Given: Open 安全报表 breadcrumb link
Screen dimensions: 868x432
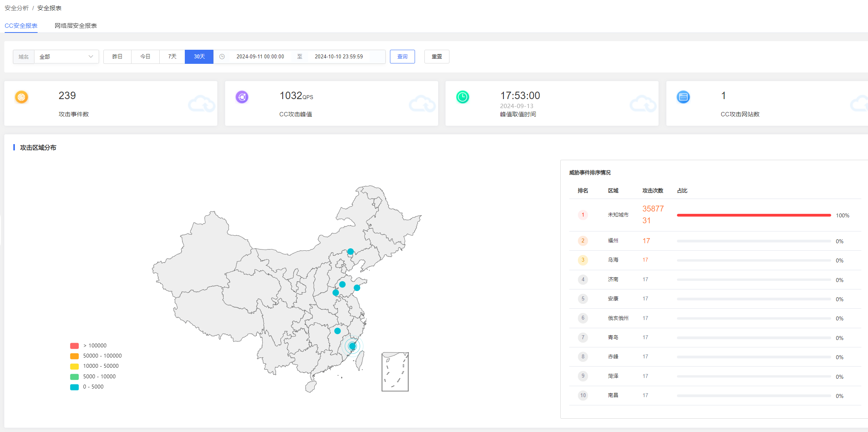Looking at the screenshot, I should point(49,8).
